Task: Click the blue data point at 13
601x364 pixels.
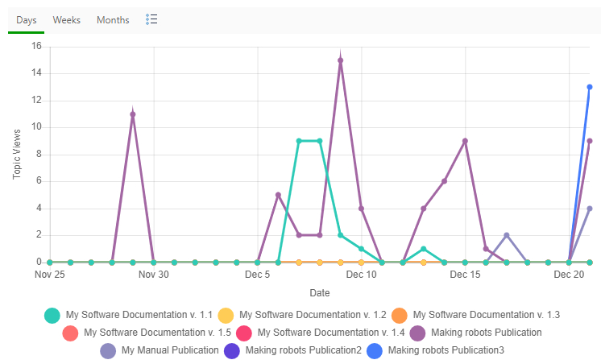Action: pos(590,87)
